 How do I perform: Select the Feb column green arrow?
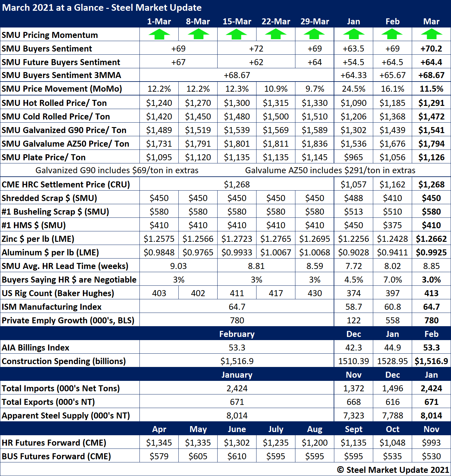[392, 34]
